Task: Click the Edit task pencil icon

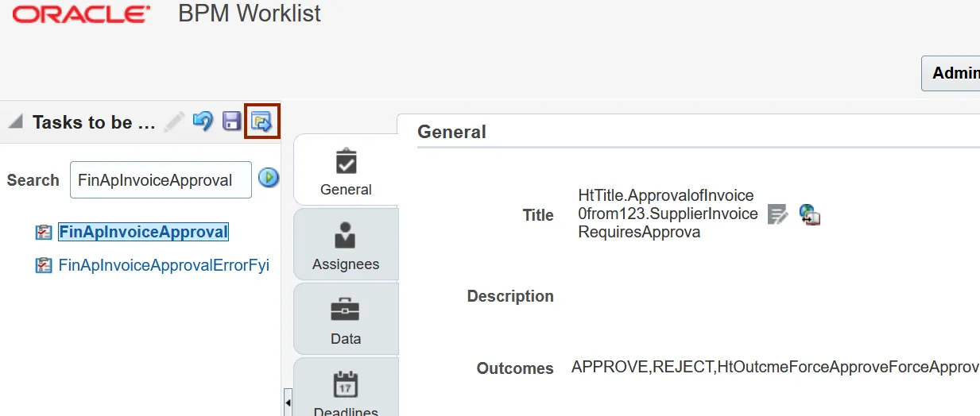Action: point(175,121)
